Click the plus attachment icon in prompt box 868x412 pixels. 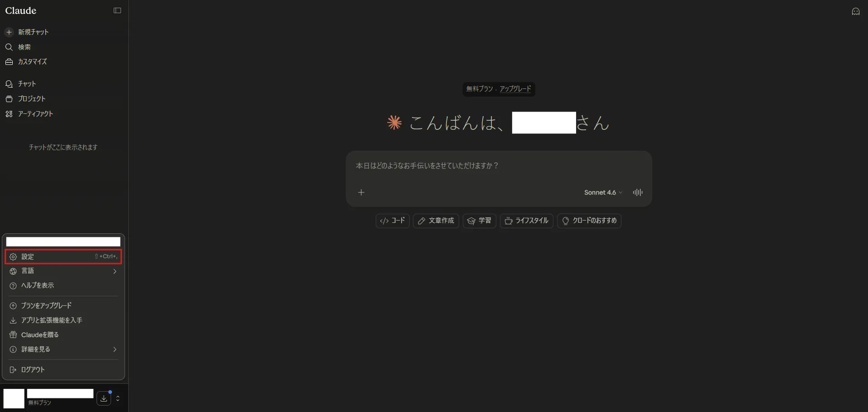(x=361, y=192)
